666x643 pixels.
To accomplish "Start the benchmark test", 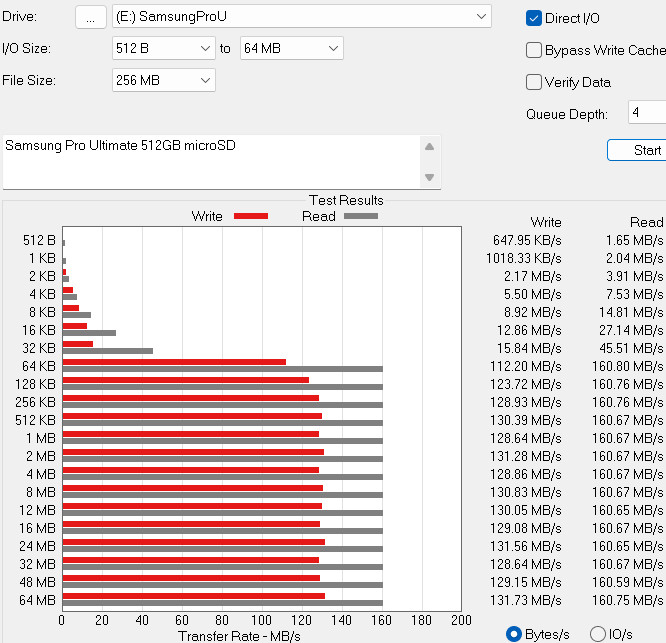I will [x=637, y=150].
